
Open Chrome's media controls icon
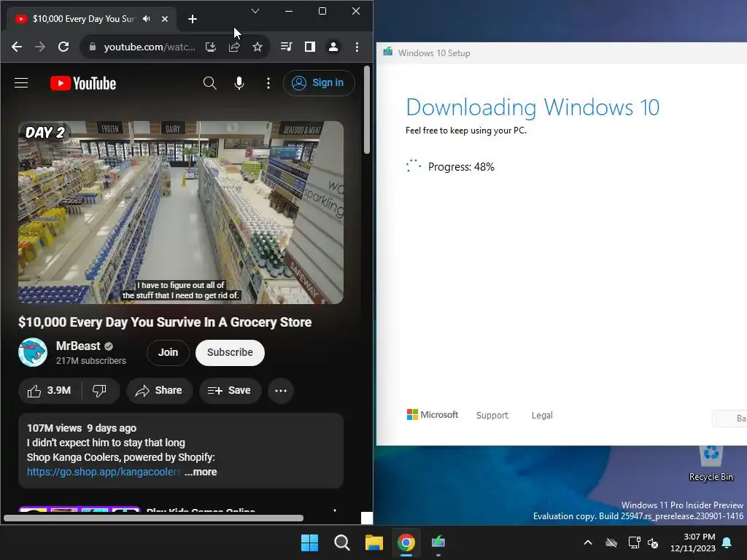tap(286, 47)
